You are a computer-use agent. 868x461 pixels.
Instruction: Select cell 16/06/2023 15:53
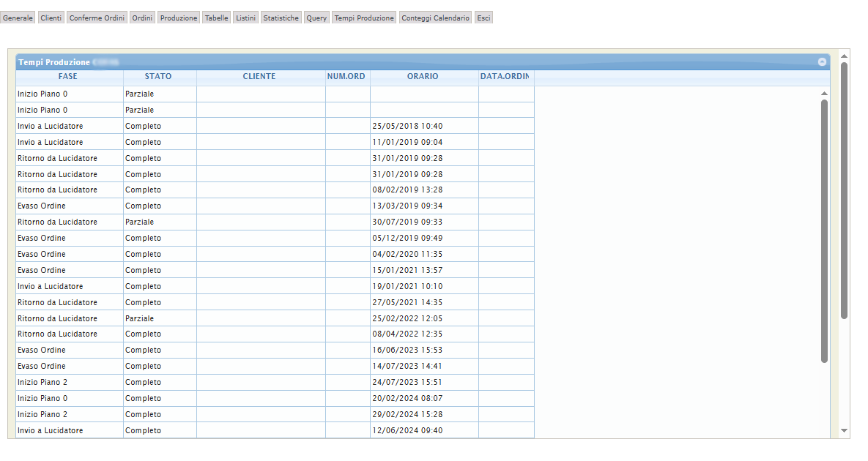(424, 350)
